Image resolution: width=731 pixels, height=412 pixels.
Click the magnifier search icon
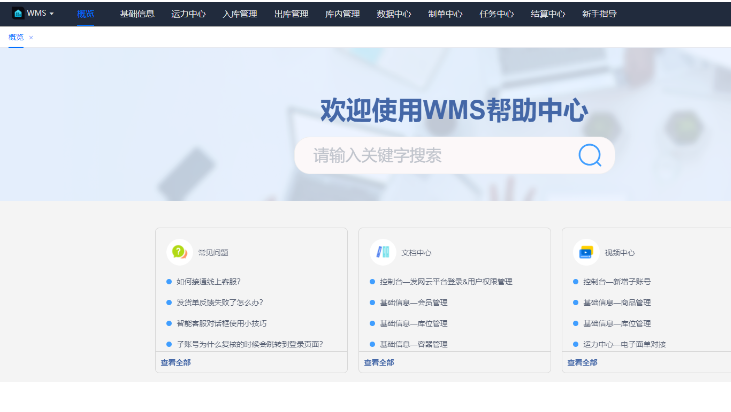tap(590, 155)
